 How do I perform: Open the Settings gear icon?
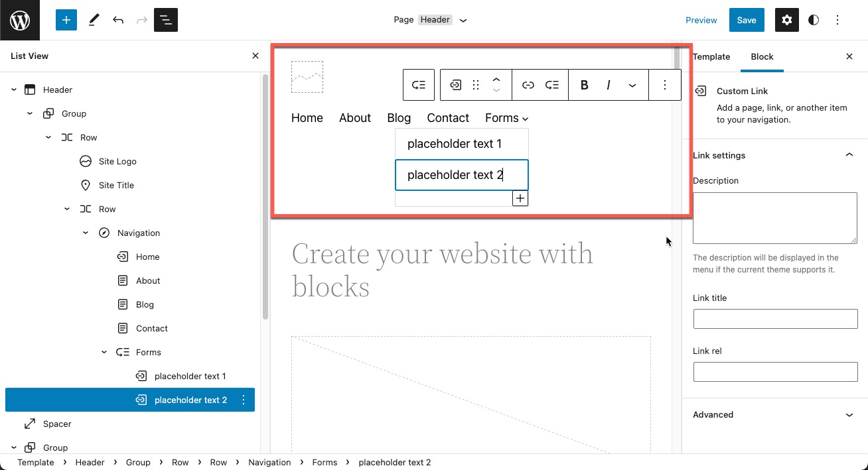tap(786, 20)
